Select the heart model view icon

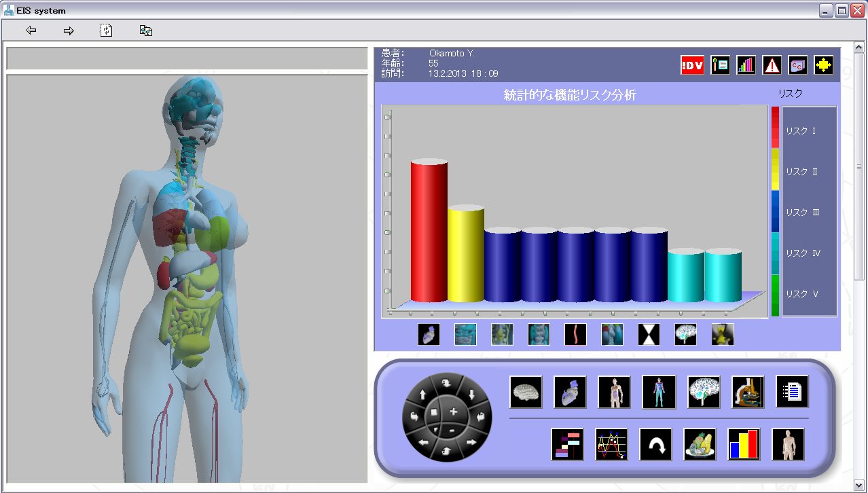570,392
